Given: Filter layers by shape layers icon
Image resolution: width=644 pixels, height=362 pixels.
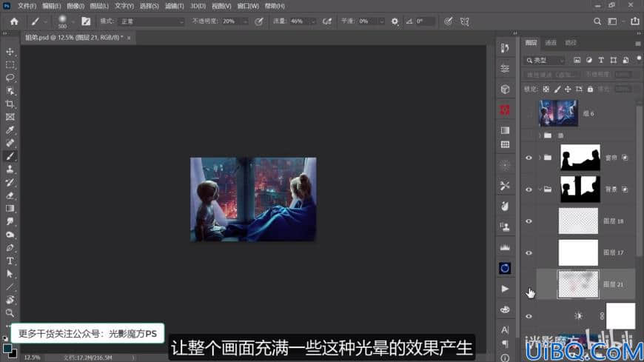Looking at the screenshot, I should tap(613, 60).
